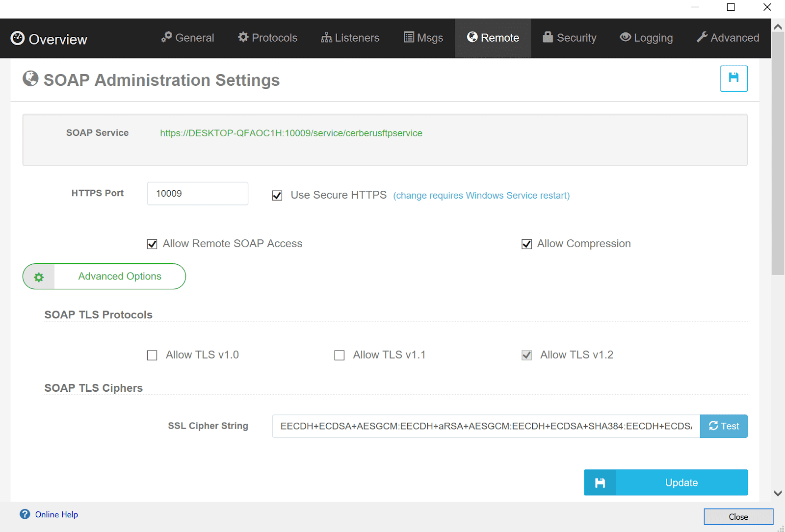
Task: Enable Allow TLS v1.0
Action: [x=152, y=355]
